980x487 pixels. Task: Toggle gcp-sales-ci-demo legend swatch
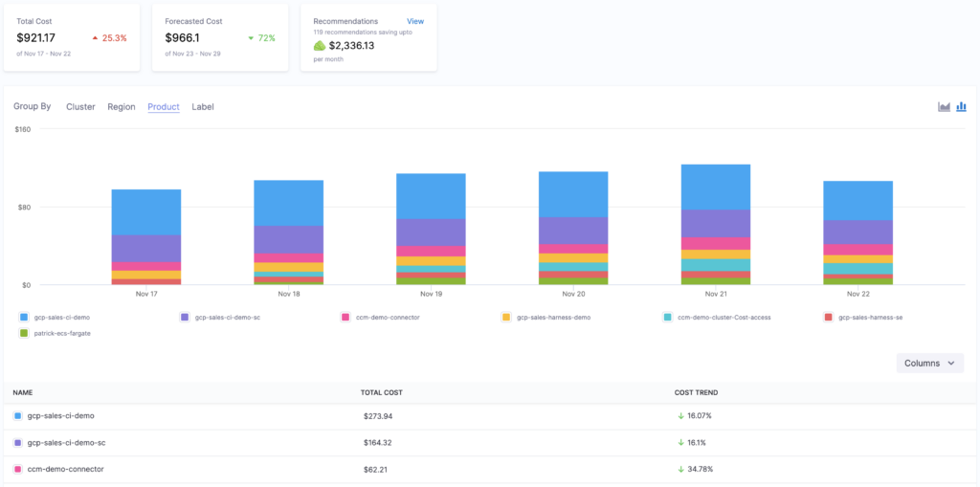click(x=24, y=318)
